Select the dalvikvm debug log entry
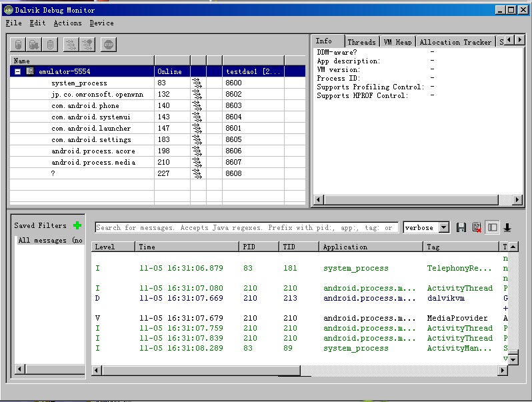The width and height of the screenshot is (532, 402). (300, 298)
